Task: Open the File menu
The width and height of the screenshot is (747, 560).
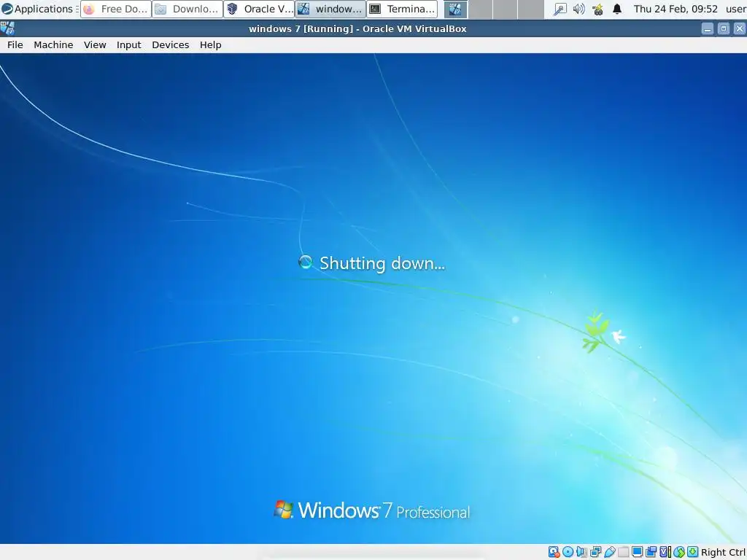Action: (x=15, y=44)
